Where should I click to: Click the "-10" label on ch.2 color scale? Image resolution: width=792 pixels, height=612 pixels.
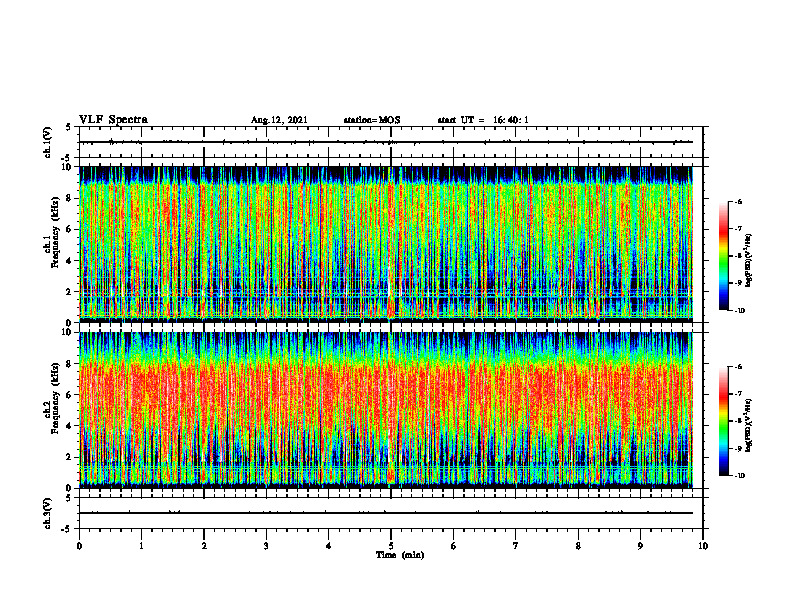pos(739,475)
